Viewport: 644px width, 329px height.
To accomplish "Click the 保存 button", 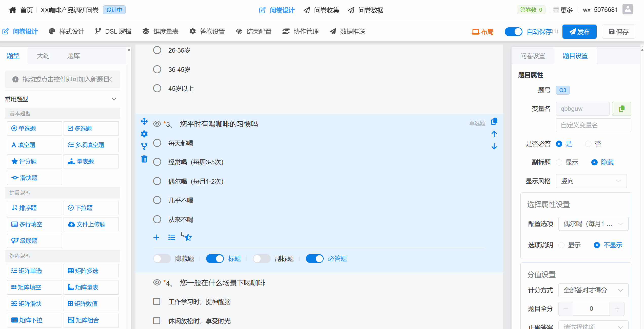I will pyautogui.click(x=618, y=32).
